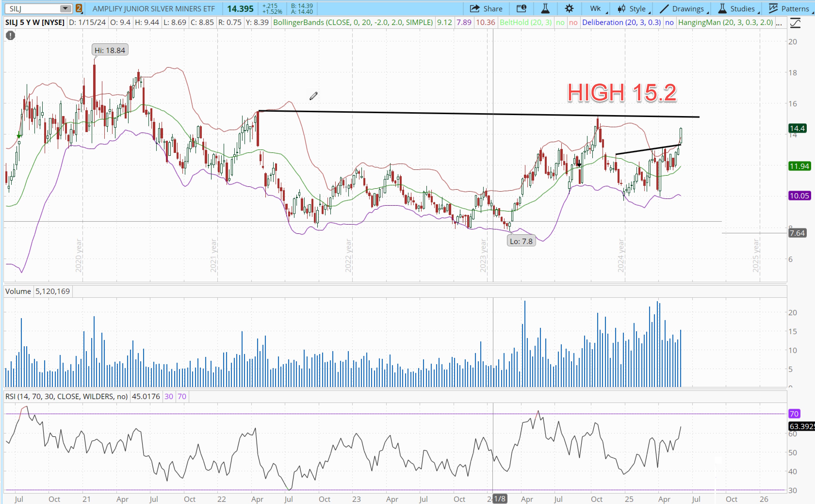815x504 pixels.
Task: Click the Share chart button
Action: click(x=486, y=9)
